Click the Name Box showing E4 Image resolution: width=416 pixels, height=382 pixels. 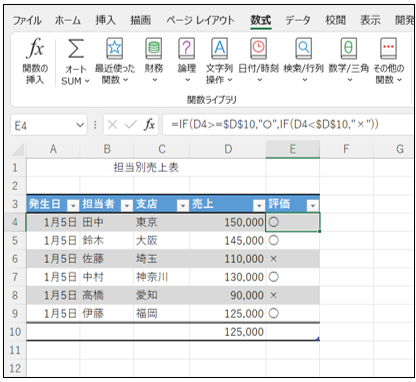[43, 125]
